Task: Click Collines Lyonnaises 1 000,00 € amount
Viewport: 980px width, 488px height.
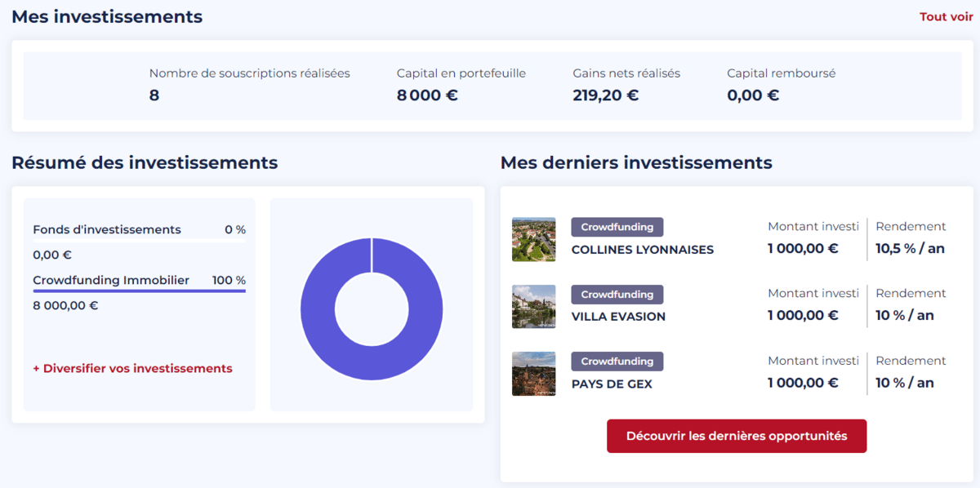Action: (x=803, y=249)
